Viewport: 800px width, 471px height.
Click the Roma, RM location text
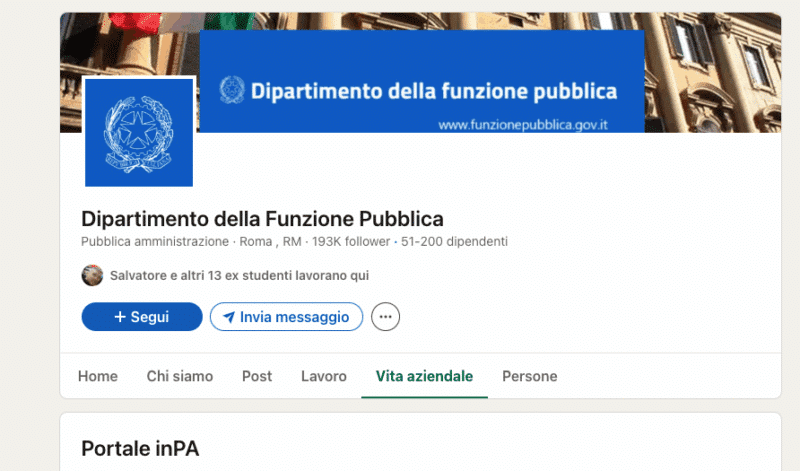(270, 241)
